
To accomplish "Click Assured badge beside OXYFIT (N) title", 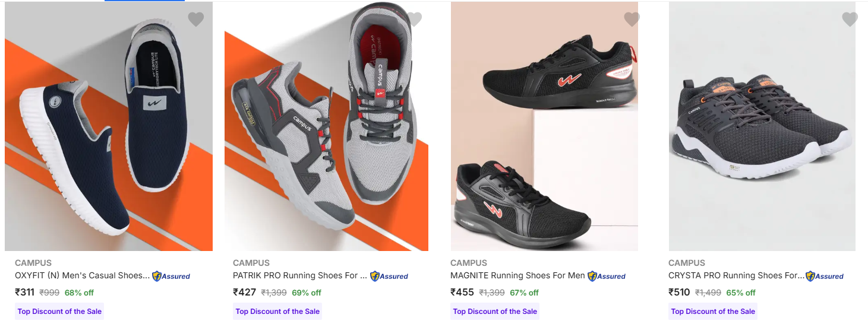I will pos(171,276).
